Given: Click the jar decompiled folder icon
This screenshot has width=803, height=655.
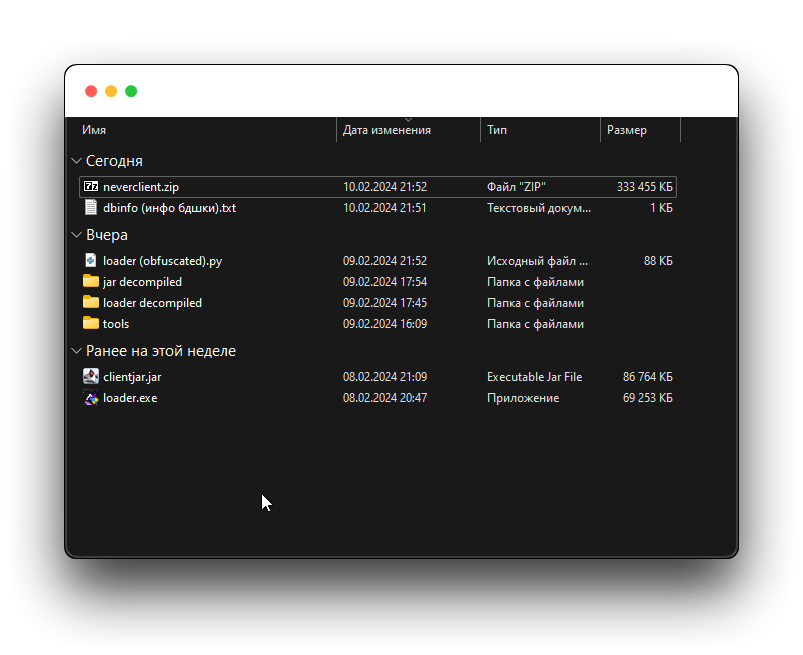Looking at the screenshot, I should 91,281.
